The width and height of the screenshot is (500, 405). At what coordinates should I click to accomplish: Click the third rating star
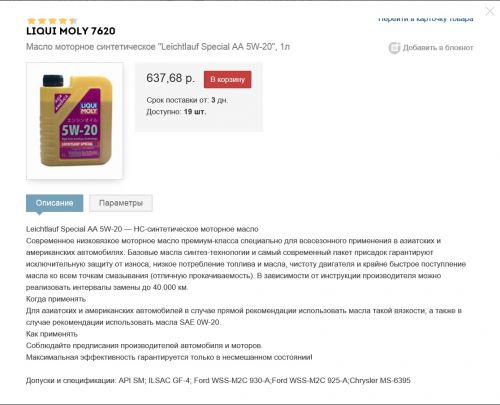(x=52, y=21)
